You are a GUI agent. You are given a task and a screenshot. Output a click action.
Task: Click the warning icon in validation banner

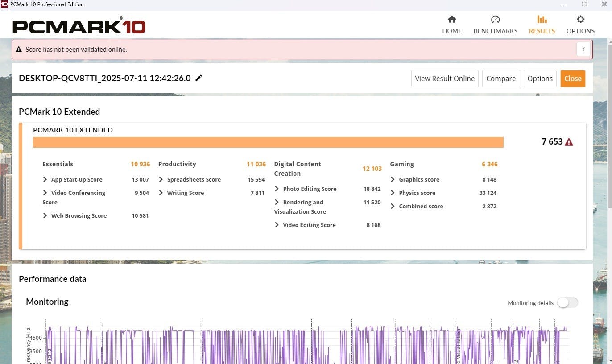(19, 50)
